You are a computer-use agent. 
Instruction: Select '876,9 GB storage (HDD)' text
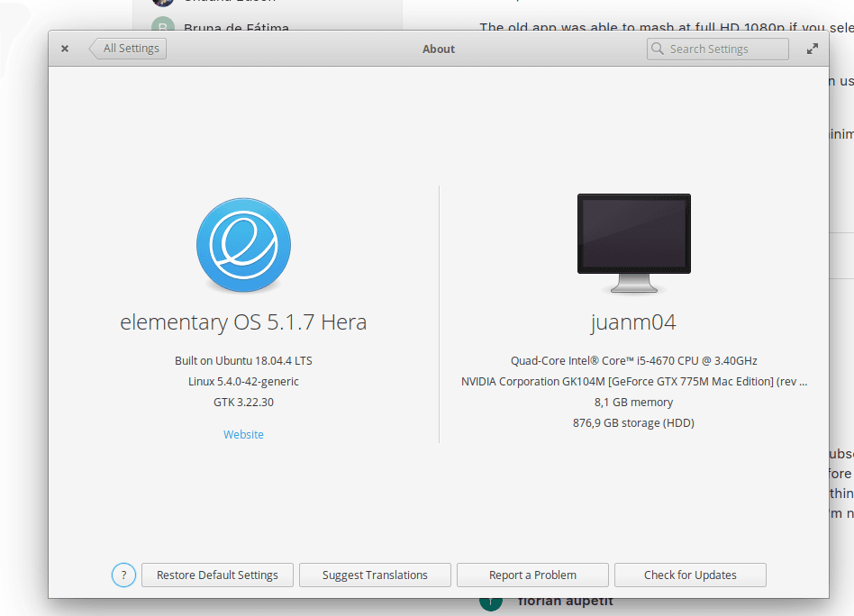[633, 422]
